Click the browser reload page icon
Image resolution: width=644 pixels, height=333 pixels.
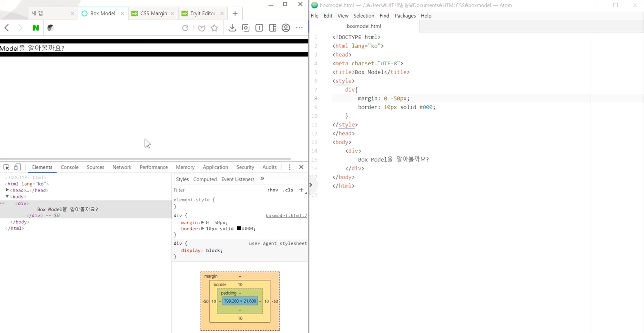185,28
